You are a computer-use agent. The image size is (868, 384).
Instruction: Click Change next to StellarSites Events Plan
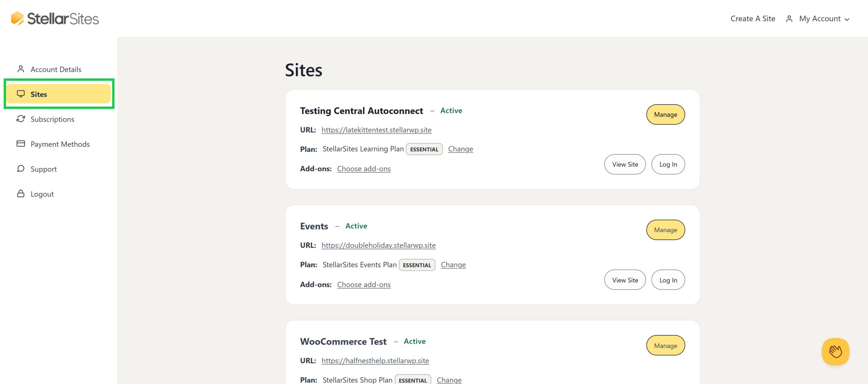(453, 265)
